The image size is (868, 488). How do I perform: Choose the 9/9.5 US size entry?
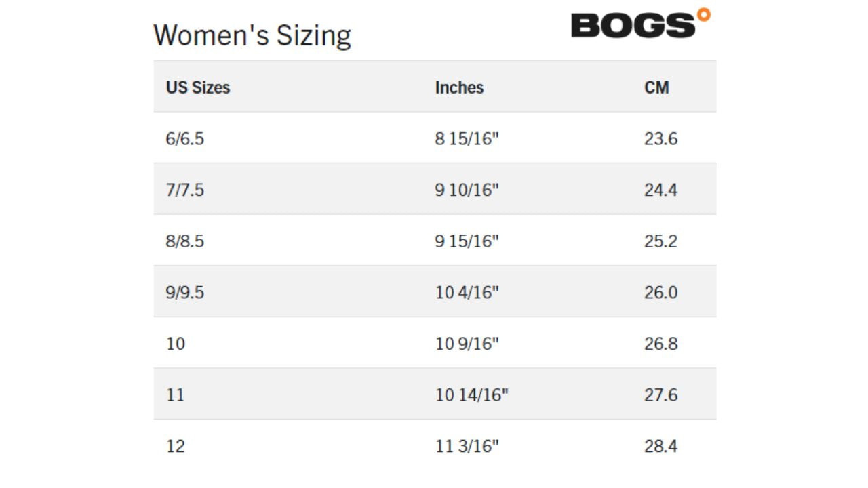pos(184,293)
